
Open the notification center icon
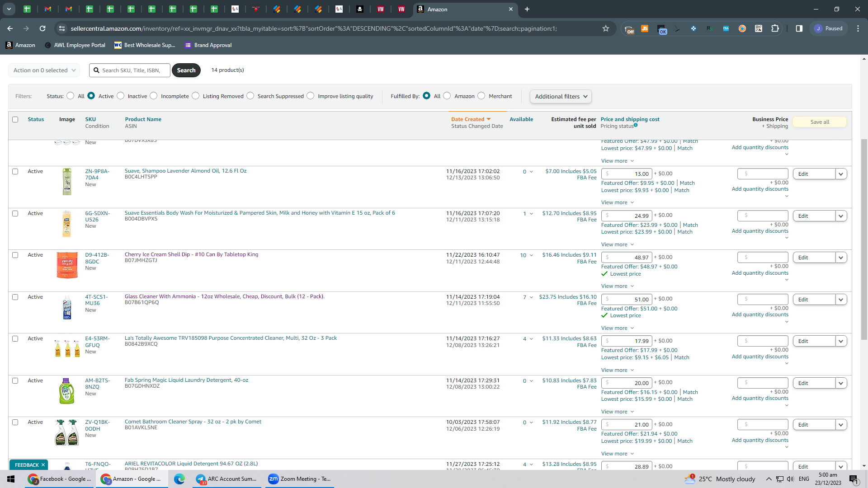tap(854, 479)
